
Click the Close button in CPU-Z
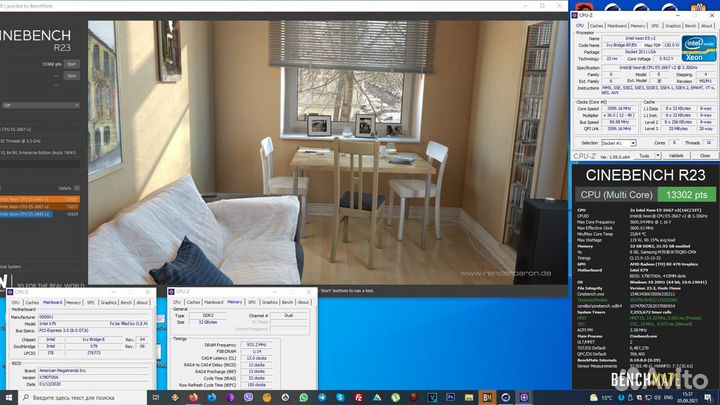[704, 156]
